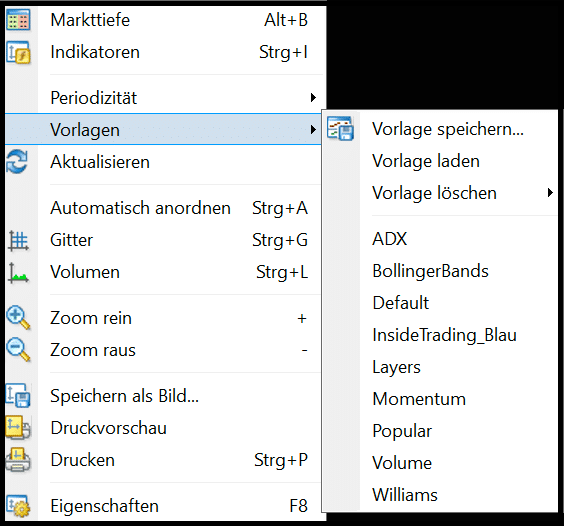Image resolution: width=564 pixels, height=526 pixels.
Task: Expand the Vorlage löschen submenu arrow
Action: click(x=550, y=193)
